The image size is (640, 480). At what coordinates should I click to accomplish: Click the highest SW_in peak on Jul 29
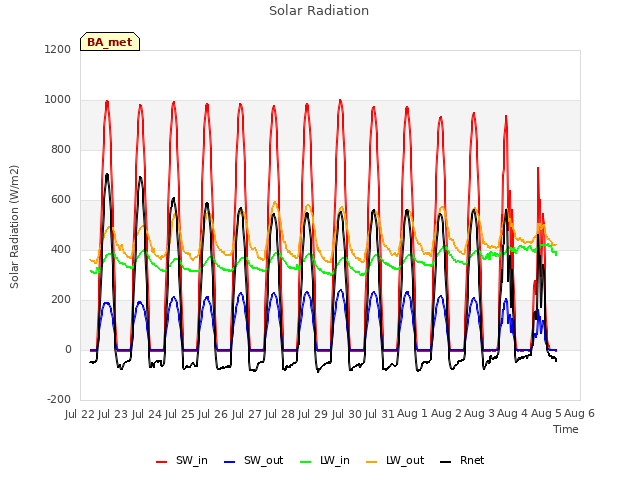point(340,100)
